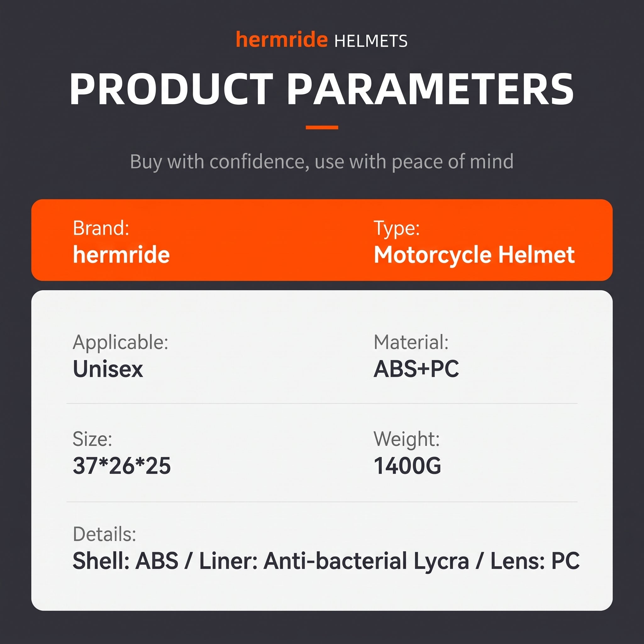Select the 1400G weight value
The height and width of the screenshot is (644, 644).
(407, 466)
